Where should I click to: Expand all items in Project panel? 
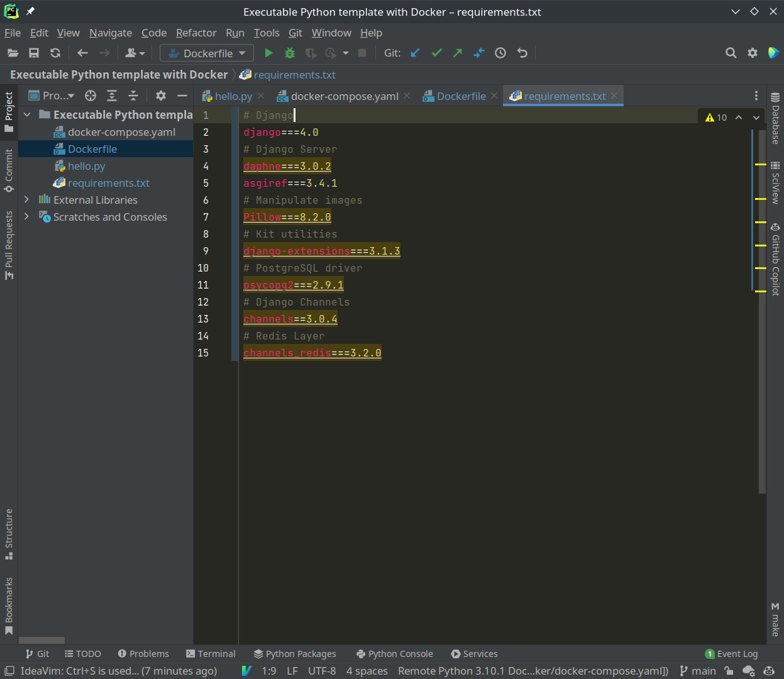click(x=112, y=96)
